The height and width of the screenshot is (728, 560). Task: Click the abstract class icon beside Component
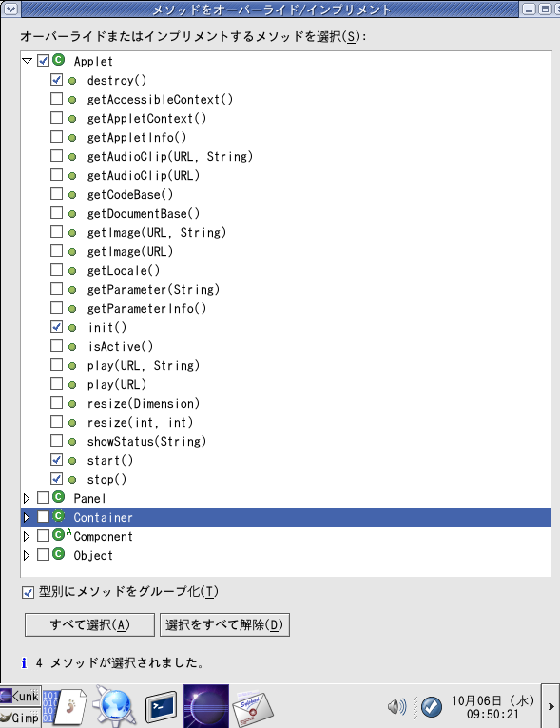coord(61,535)
